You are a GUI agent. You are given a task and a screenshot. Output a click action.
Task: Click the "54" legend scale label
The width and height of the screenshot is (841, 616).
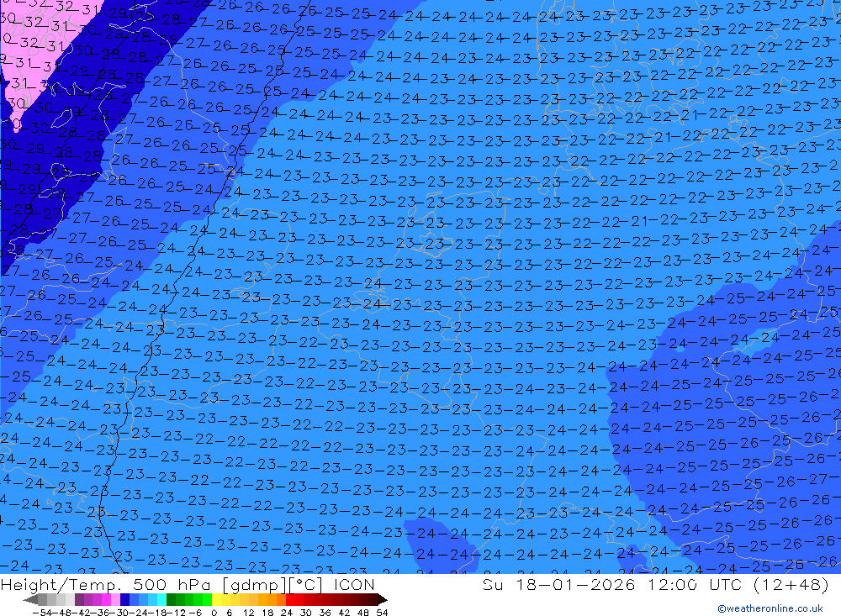[x=382, y=613]
